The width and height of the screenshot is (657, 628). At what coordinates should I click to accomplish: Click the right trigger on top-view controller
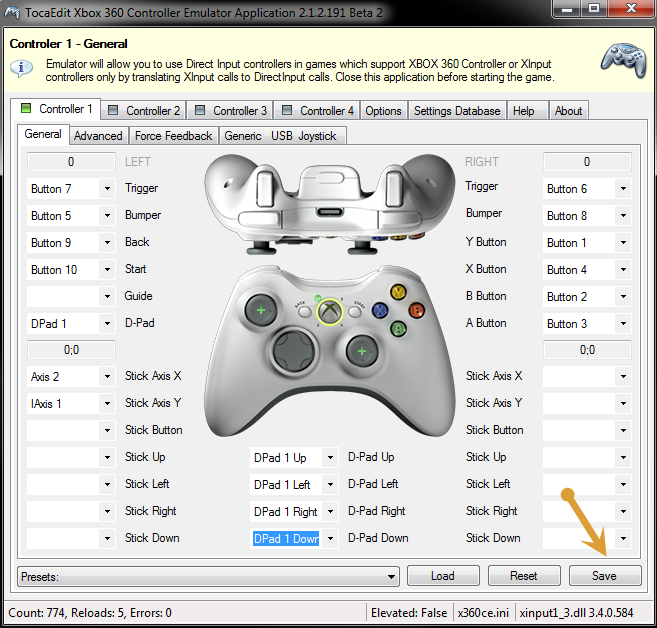click(394, 188)
